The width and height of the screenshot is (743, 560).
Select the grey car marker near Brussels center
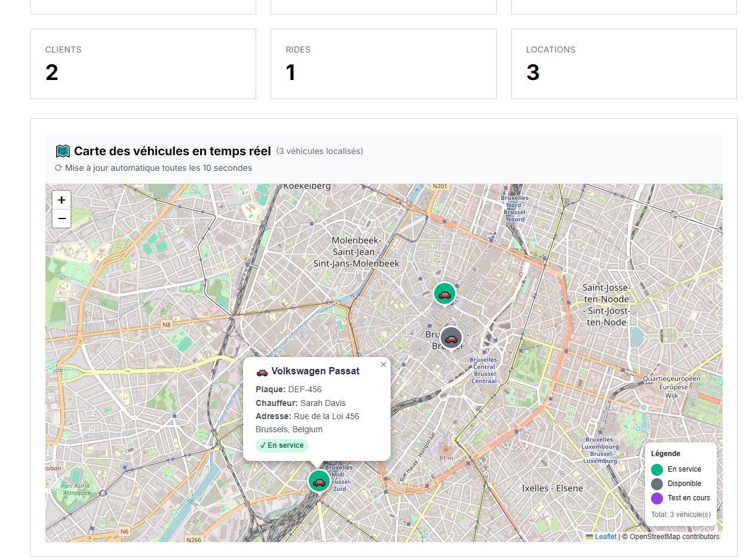tap(451, 338)
